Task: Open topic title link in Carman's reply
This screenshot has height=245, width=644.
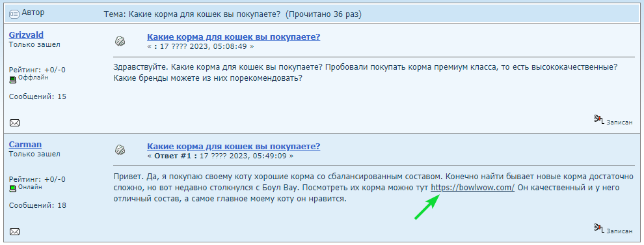Action: [234, 147]
